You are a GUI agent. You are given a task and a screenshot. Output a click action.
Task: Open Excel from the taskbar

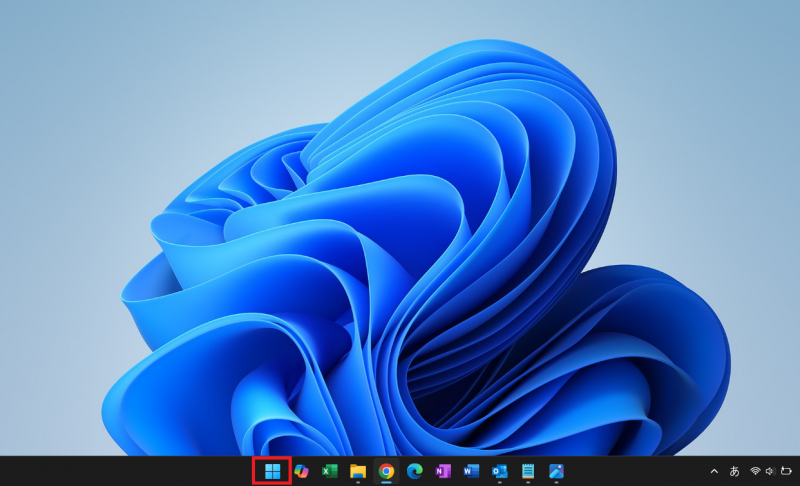click(x=330, y=471)
